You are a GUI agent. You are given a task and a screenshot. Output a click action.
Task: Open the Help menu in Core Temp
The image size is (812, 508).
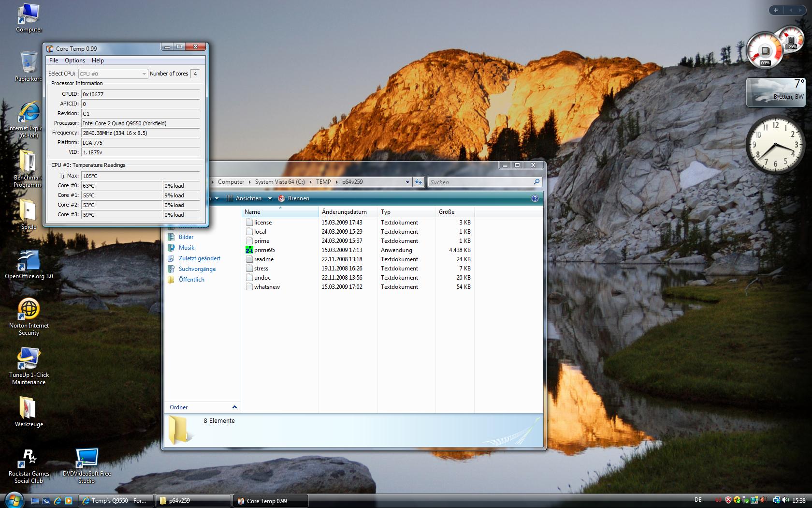98,60
